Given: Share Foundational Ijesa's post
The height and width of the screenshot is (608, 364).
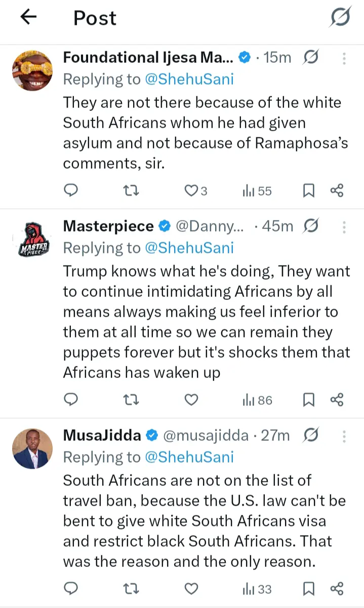Looking at the screenshot, I should (x=337, y=191).
